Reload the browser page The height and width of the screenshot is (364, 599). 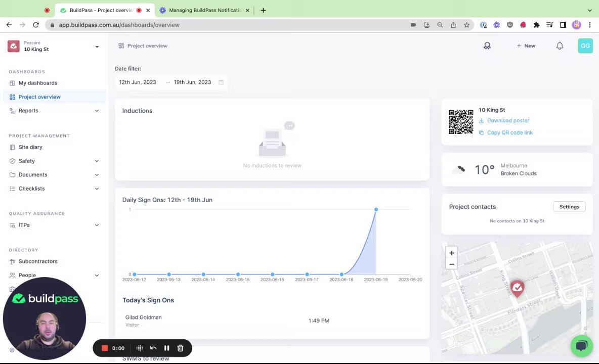pyautogui.click(x=35, y=25)
